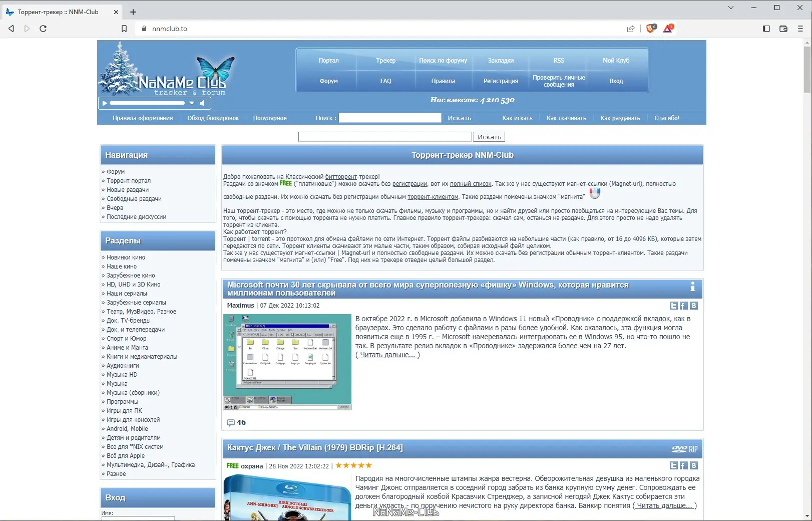Toggle the browser sidebar panel

(x=766, y=29)
